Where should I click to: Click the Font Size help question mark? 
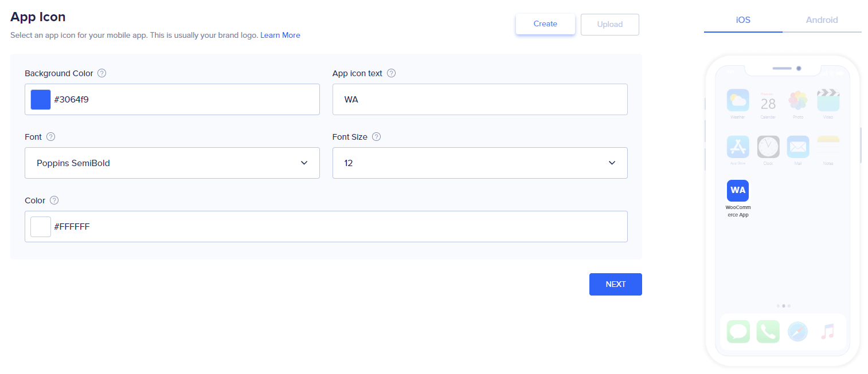coord(376,137)
